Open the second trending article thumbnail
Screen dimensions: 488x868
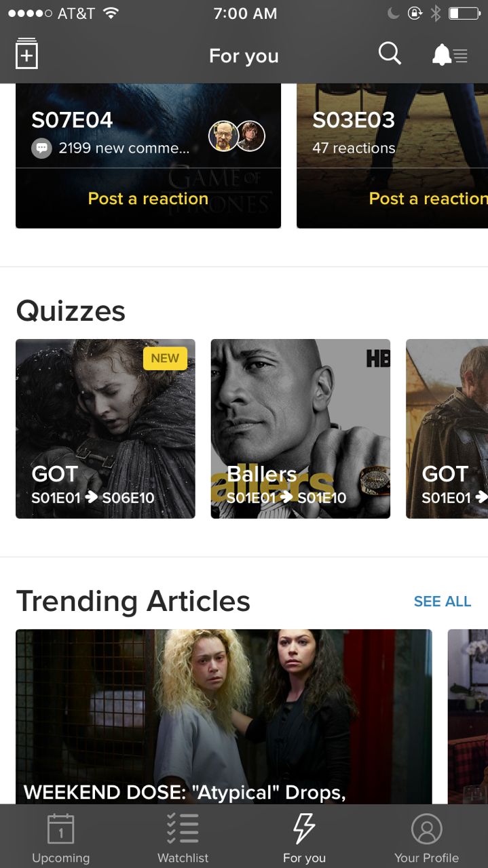[468, 717]
